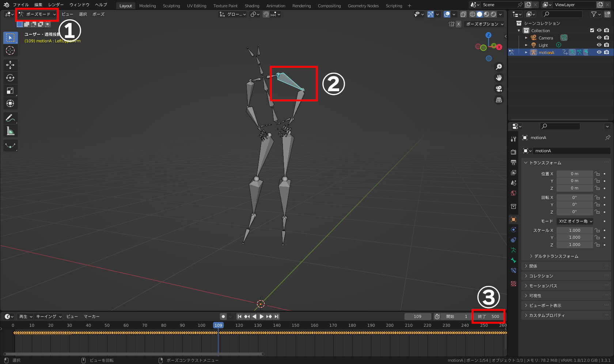
Task: Open the World properties tab
Action: (x=513, y=193)
